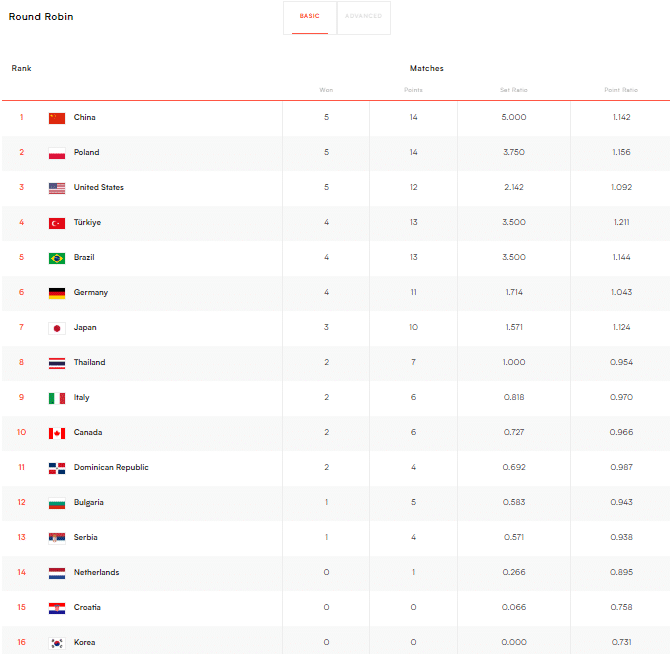The height and width of the screenshot is (654, 670).
Task: Click the Bulgaria flag icon
Action: 57,503
